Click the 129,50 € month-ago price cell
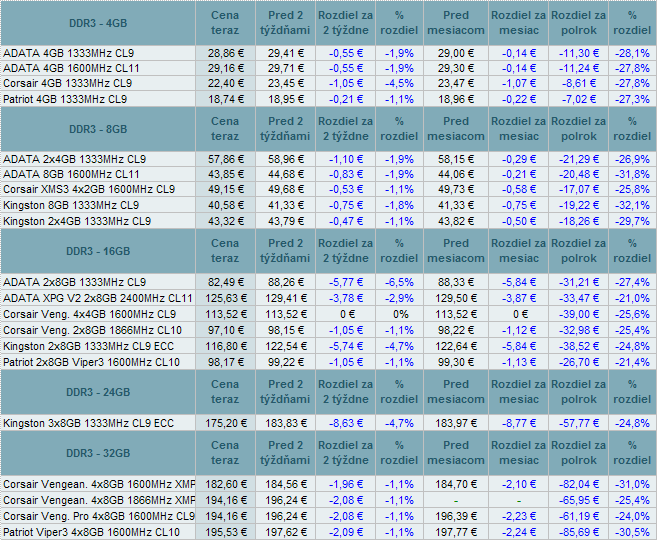Screen dimensions: 657x540 coord(456,298)
